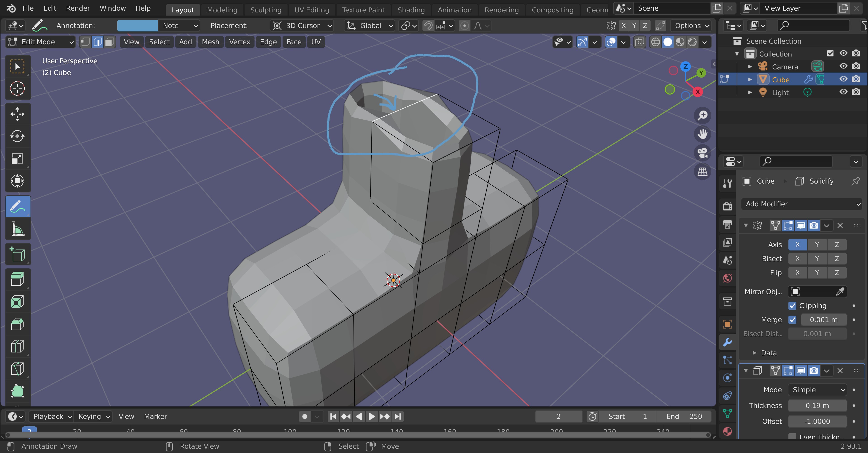This screenshot has width=868, height=453.
Task: Toggle the Merge checkbox
Action: coord(792,320)
